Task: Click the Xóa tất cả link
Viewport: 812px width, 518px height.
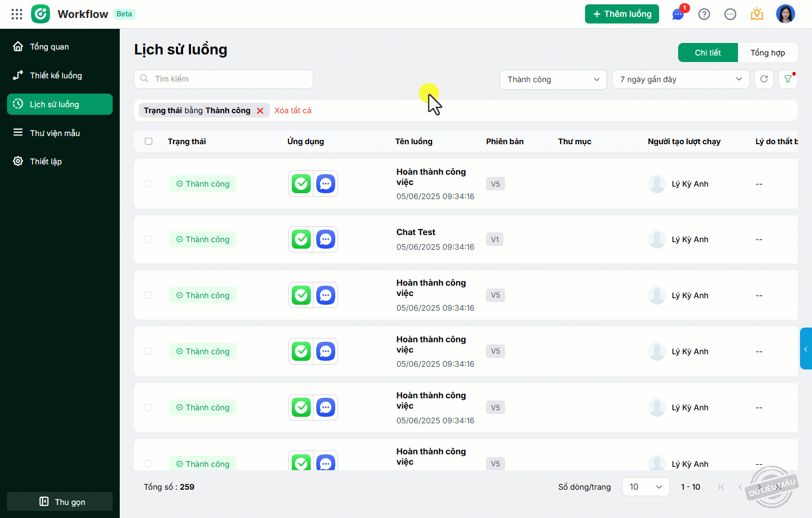Action: click(x=293, y=110)
